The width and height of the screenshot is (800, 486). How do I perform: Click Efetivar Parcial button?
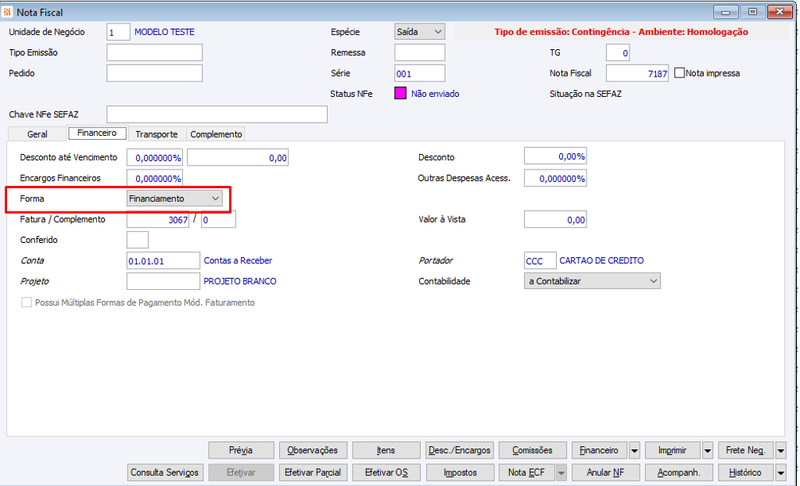[x=313, y=473]
